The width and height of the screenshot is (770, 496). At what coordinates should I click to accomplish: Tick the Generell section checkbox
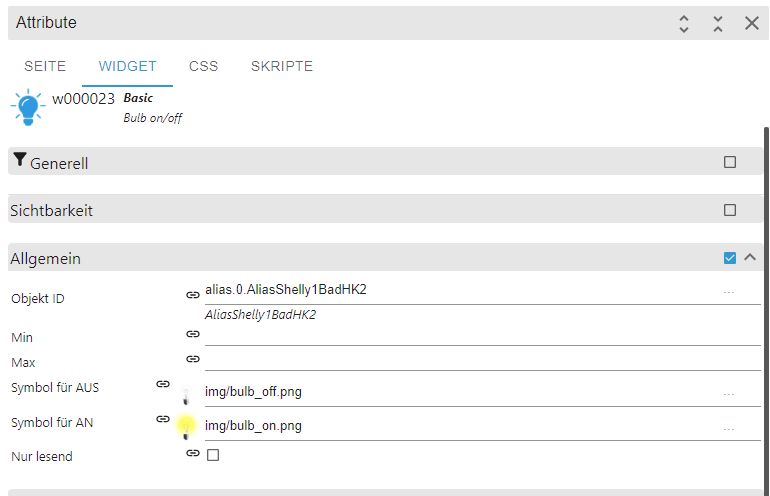[730, 162]
